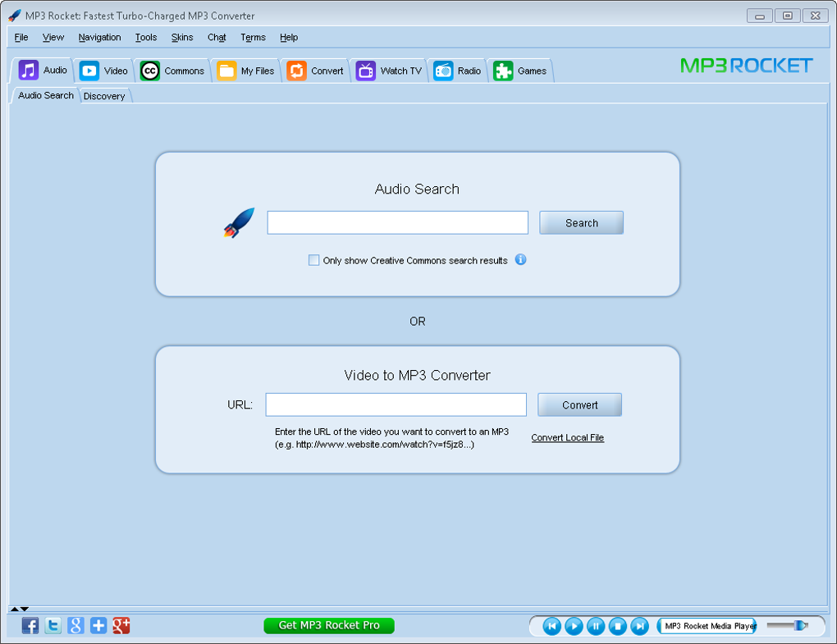Image resolution: width=837 pixels, height=644 pixels.
Task: Open the Navigation menu
Action: pos(100,38)
